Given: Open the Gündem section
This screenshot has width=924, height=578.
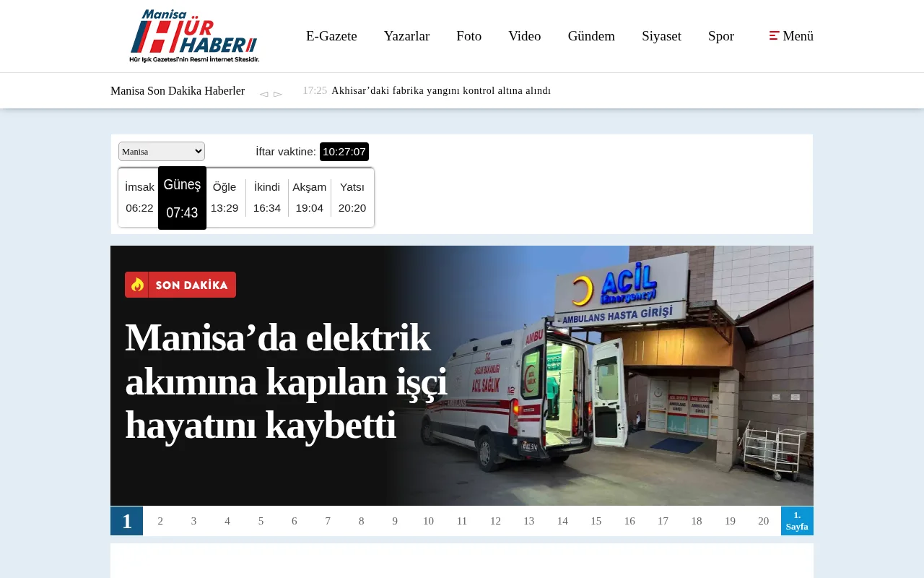Looking at the screenshot, I should tap(591, 35).
